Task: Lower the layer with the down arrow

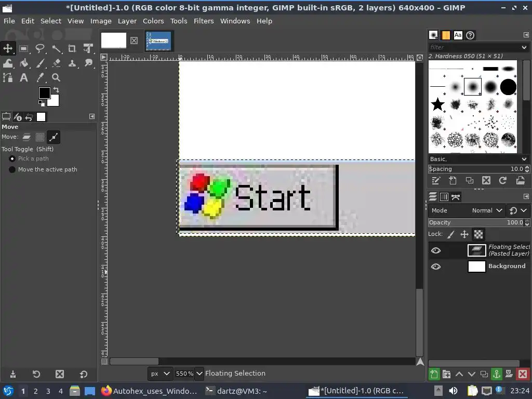Action: click(x=472, y=374)
